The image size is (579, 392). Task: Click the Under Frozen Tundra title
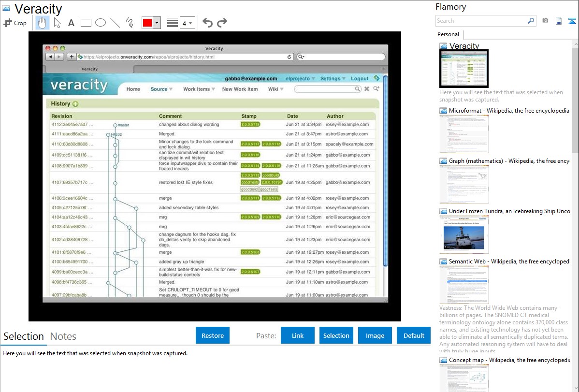coord(509,211)
